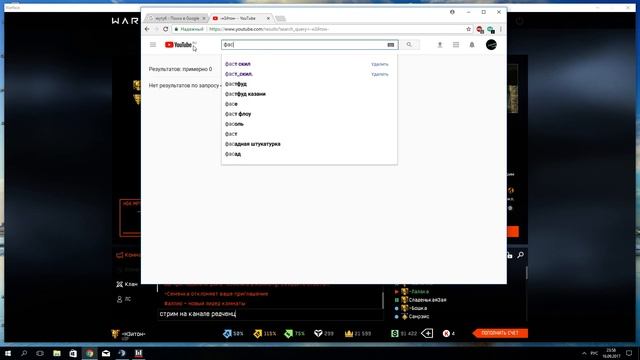Click the green extension icon in Chrome toolbar

point(491,29)
